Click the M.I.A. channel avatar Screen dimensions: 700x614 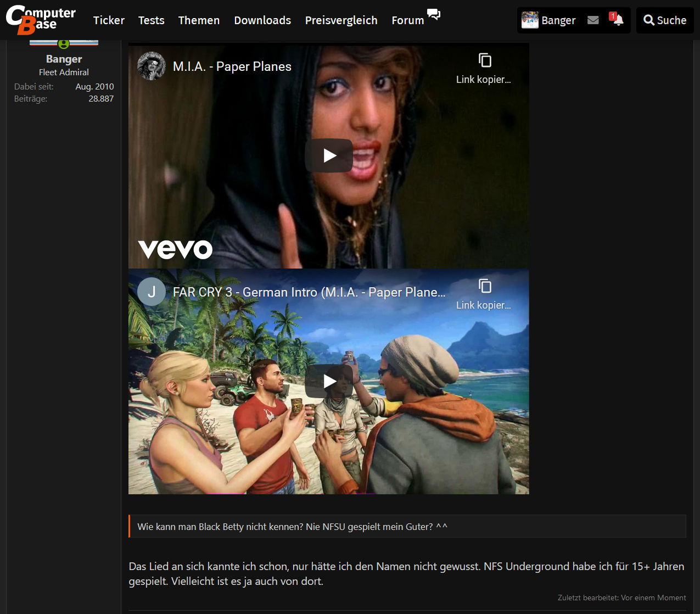[x=152, y=66]
